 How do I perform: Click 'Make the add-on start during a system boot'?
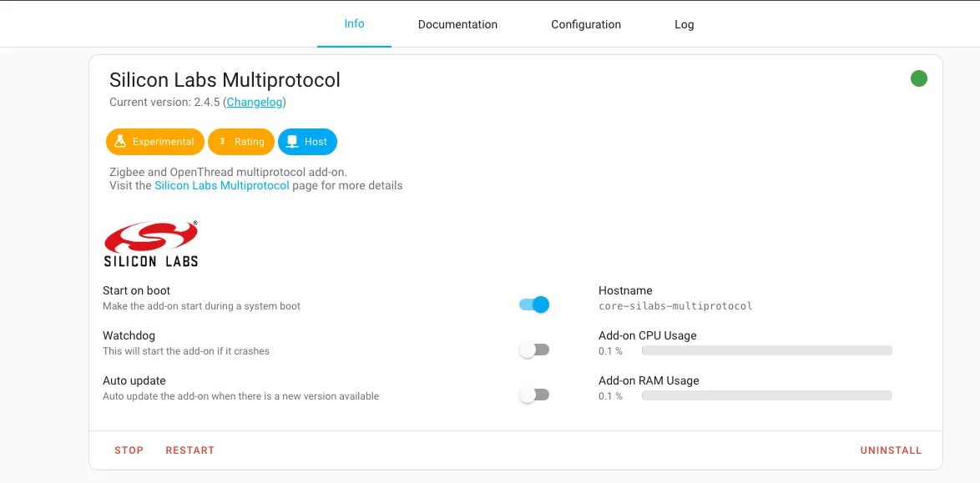tap(201, 306)
